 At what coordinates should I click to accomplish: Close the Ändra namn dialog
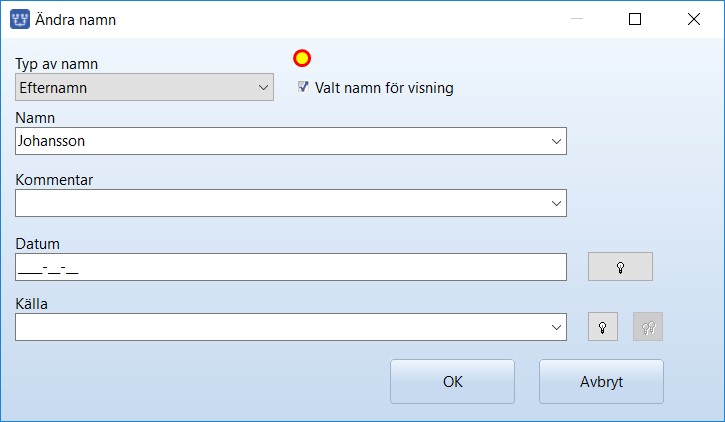tap(694, 19)
